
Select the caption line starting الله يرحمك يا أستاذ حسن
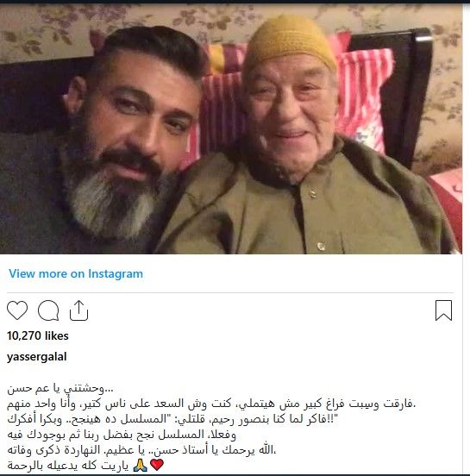click(x=141, y=450)
